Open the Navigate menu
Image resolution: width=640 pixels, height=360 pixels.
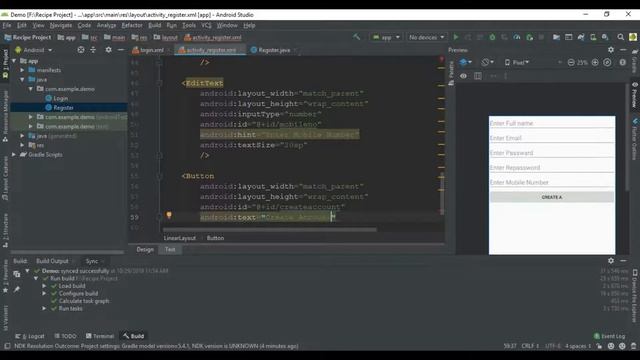[x=61, y=25]
